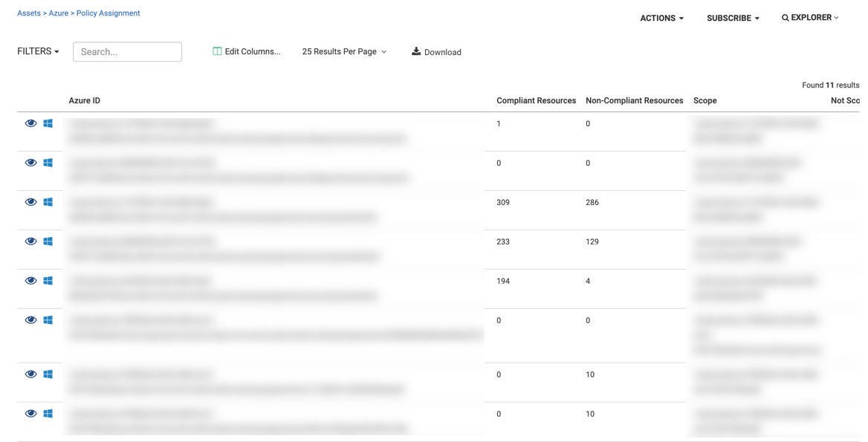Open the SUBSCRIBE dropdown menu
Viewport: 868px width, 442px height.
pyautogui.click(x=733, y=19)
